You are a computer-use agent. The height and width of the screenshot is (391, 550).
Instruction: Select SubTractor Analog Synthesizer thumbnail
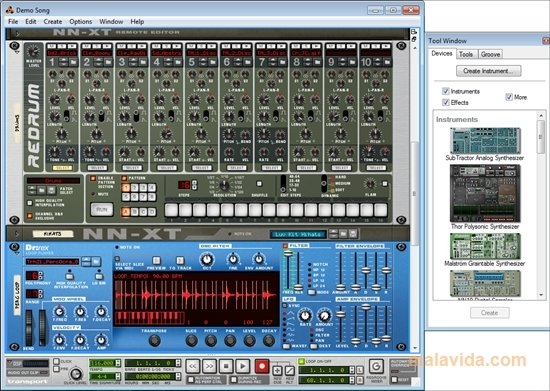485,141
